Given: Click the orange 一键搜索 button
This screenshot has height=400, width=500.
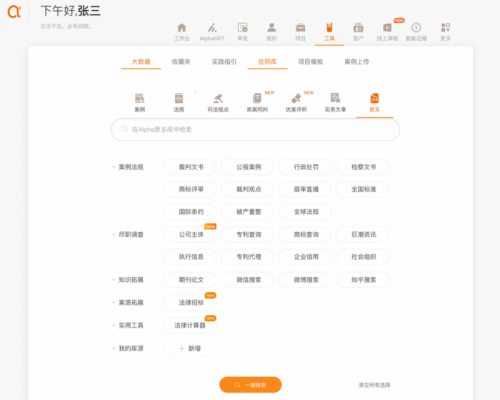Looking at the screenshot, I should click(250, 385).
